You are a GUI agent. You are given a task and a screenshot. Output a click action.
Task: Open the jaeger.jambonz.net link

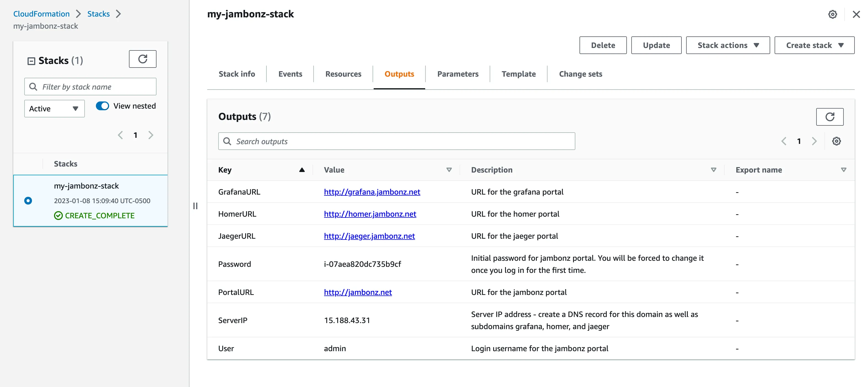369,236
